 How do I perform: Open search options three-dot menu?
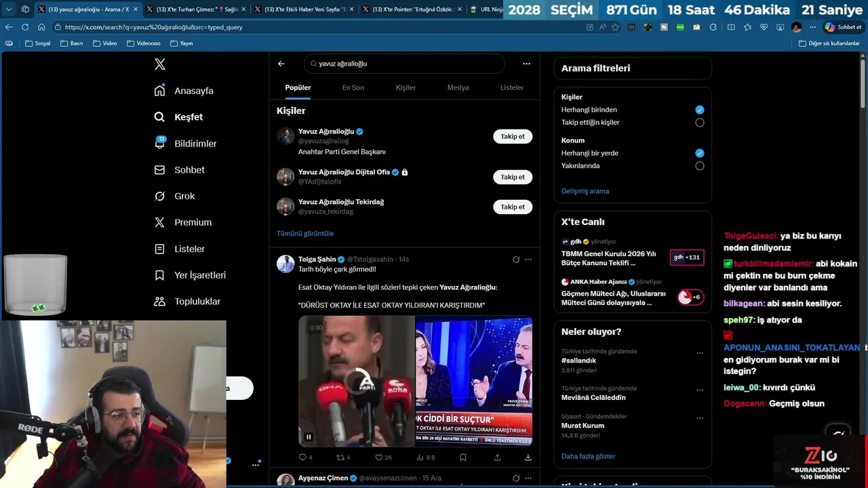526,64
